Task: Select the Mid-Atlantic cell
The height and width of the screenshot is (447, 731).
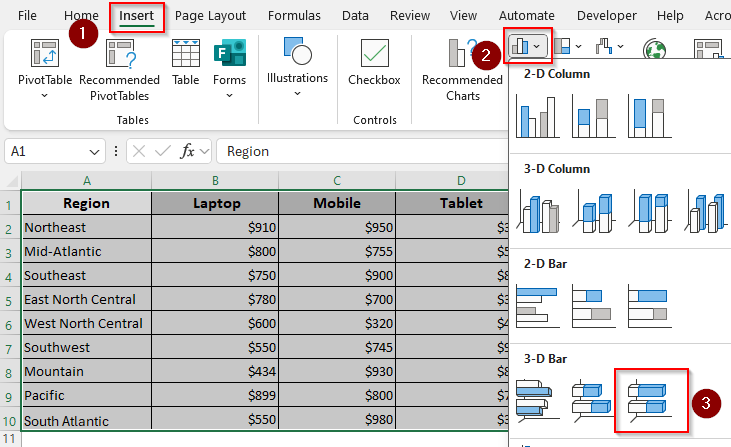Action: point(87,252)
